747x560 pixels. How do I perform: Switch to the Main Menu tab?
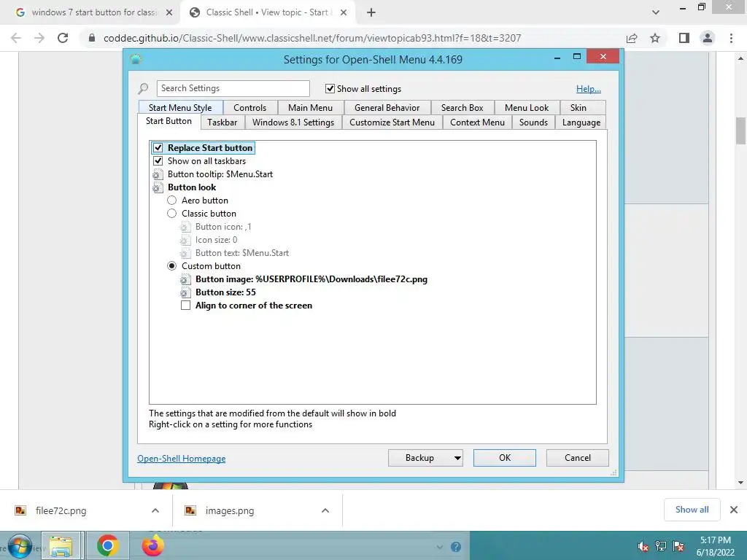click(310, 108)
